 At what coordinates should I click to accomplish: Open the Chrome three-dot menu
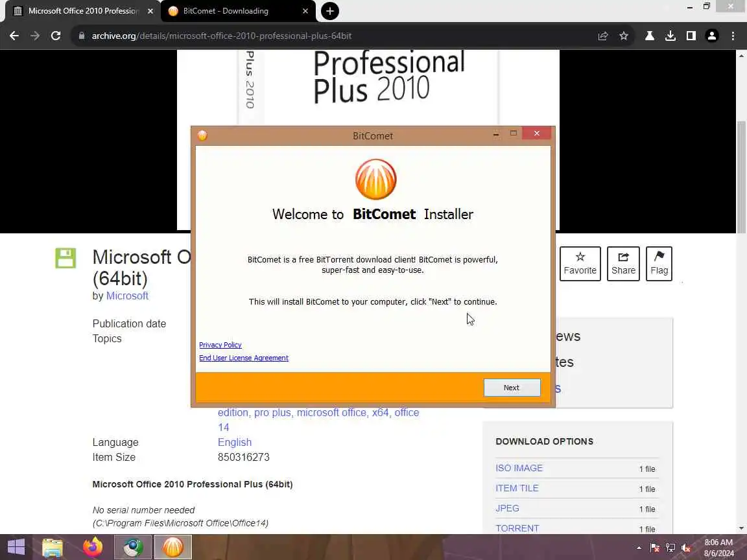click(x=733, y=36)
